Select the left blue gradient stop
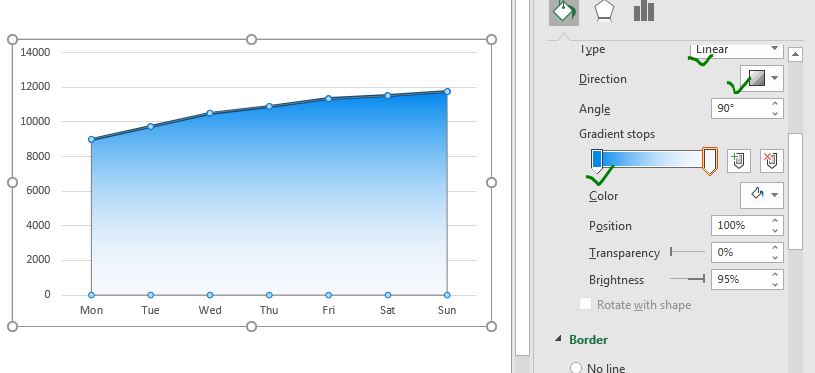 pos(597,161)
